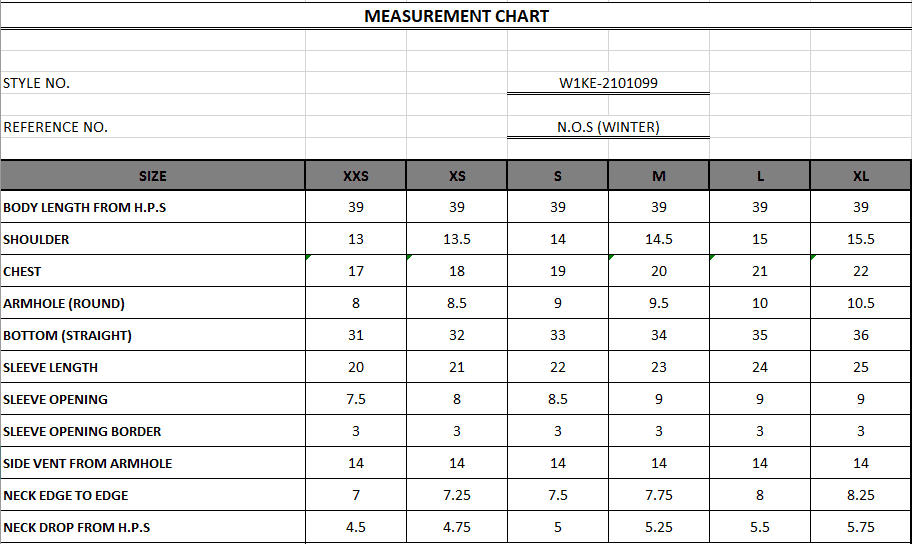
Task: Click the XL column header
Action: pyautogui.click(x=861, y=176)
